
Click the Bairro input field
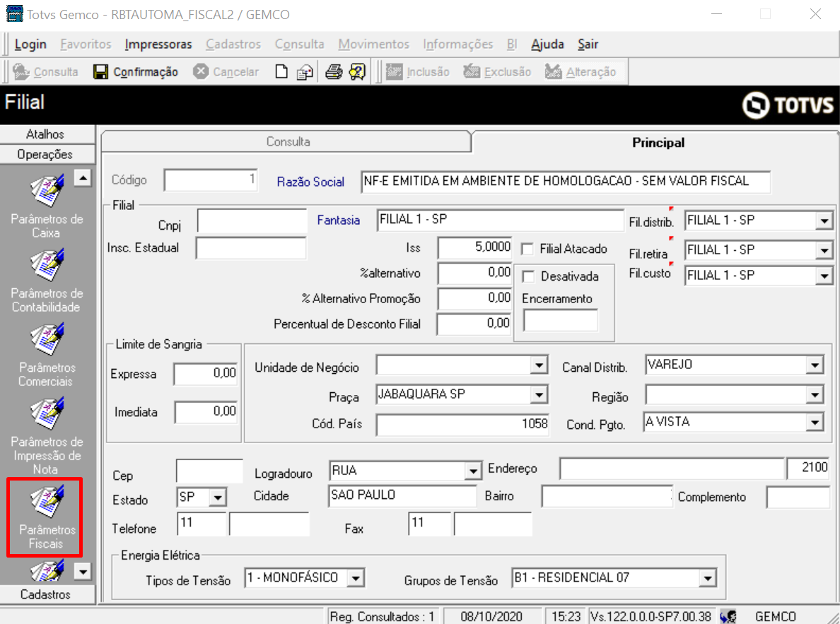607,497
